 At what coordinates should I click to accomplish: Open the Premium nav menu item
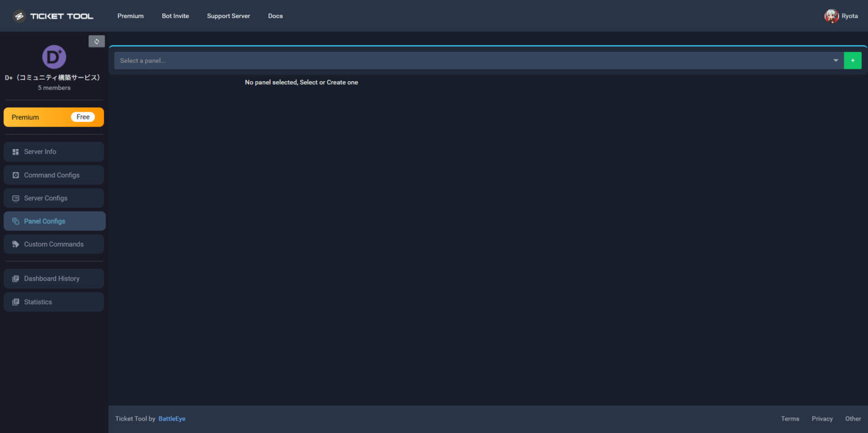131,16
